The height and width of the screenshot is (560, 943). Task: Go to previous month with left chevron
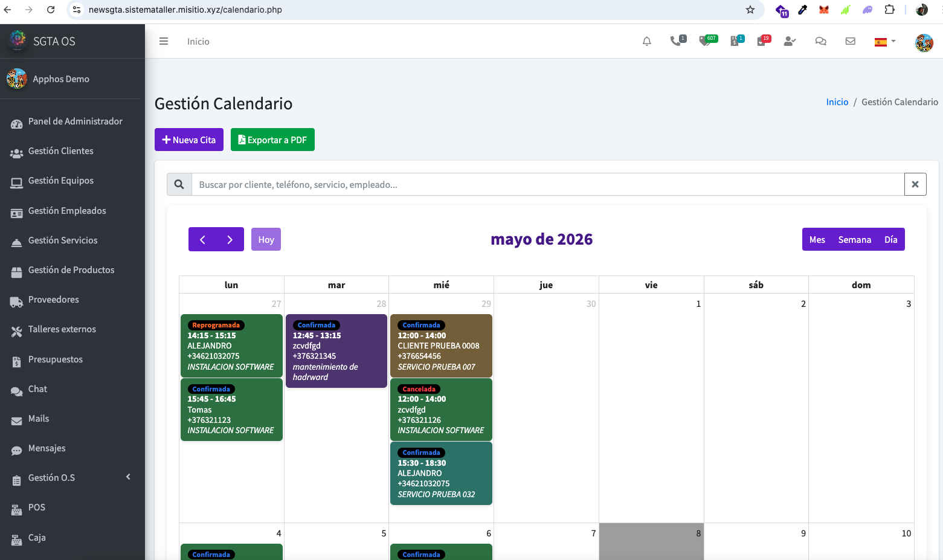[202, 239]
